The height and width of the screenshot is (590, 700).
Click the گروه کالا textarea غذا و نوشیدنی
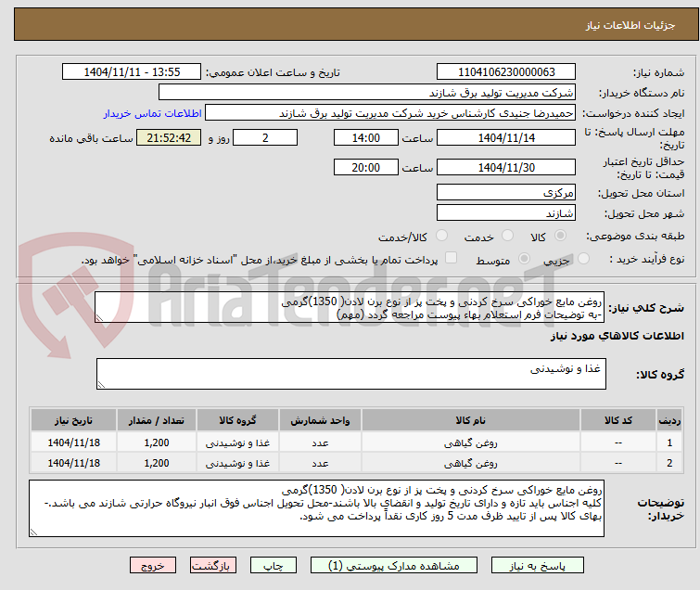coord(351,374)
